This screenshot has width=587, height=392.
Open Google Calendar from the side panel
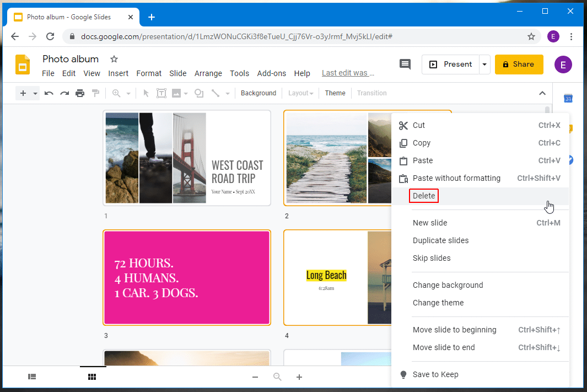568,98
